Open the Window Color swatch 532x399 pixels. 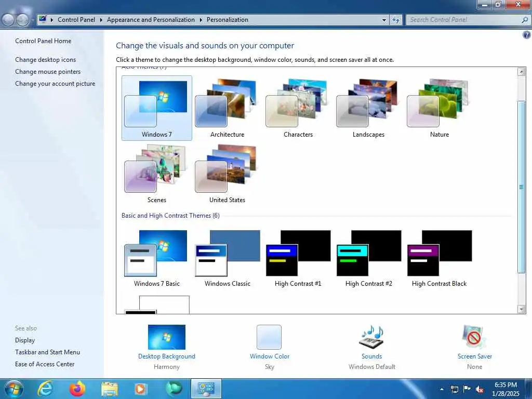pyautogui.click(x=269, y=337)
